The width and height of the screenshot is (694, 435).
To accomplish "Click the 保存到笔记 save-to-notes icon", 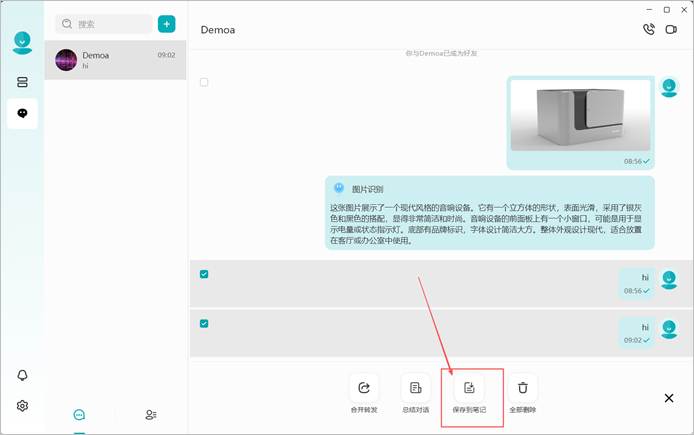I will pos(469,388).
